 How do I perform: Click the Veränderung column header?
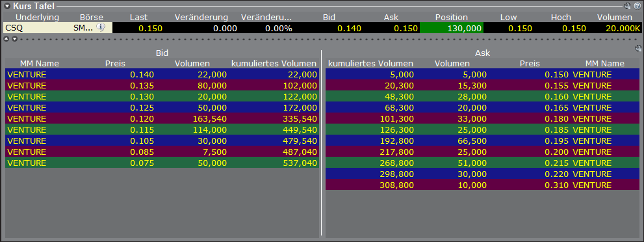[201, 18]
